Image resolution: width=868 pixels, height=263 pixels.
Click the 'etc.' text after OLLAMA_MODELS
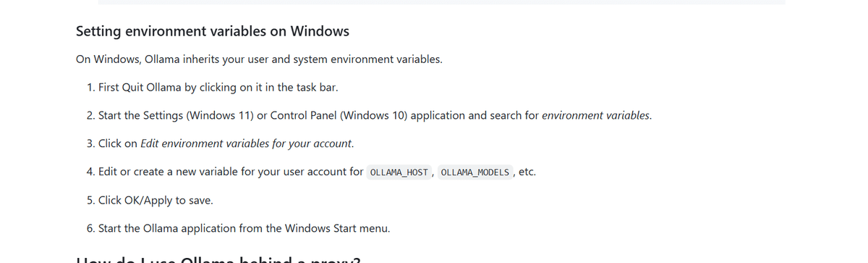pos(527,172)
